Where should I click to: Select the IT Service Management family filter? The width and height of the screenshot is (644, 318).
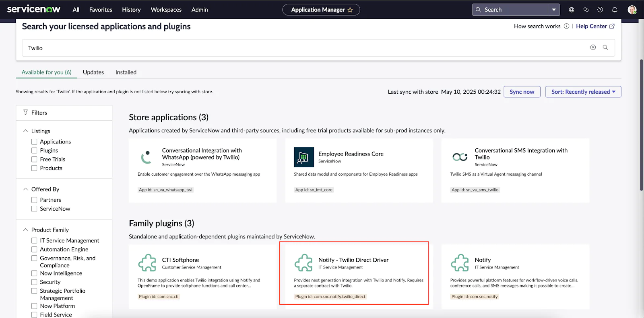(x=34, y=240)
